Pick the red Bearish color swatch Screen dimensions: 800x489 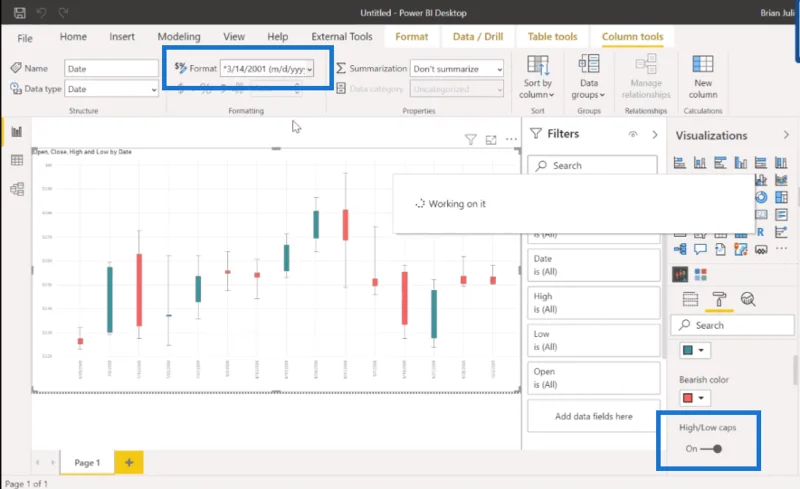tap(688, 398)
